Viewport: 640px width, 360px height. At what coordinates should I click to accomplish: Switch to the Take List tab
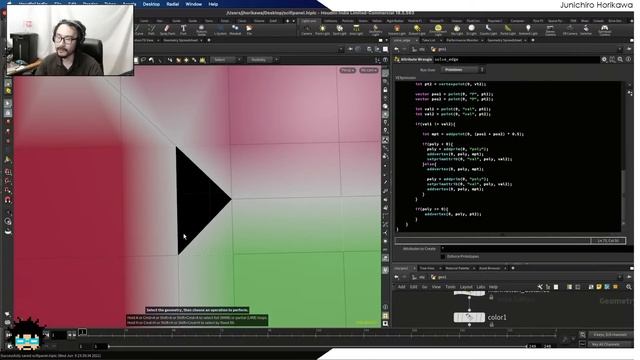click(428, 40)
